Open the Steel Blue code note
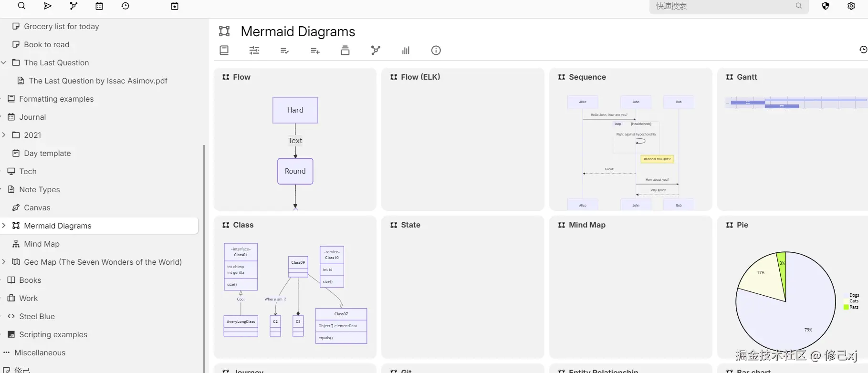The width and height of the screenshot is (868, 373). coord(37,317)
